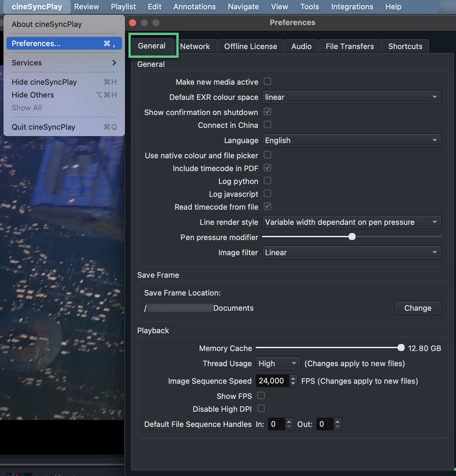Expand the Services submenu
This screenshot has height=476, width=456.
64,63
